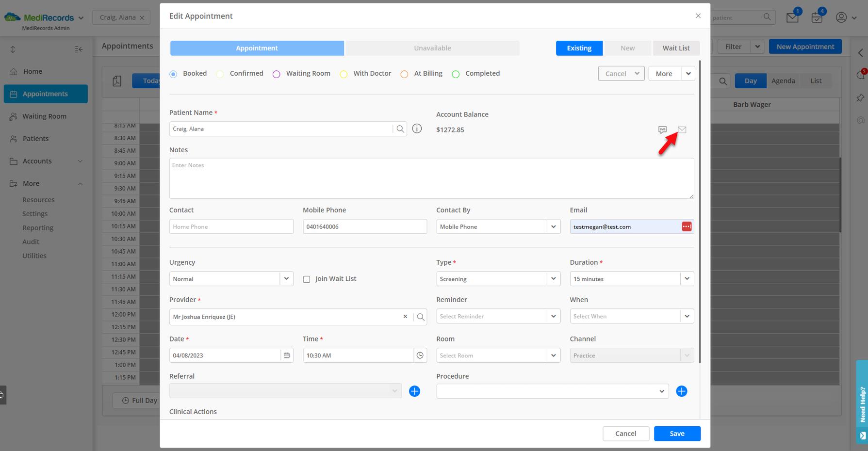
Task: Switch to the Wait List tab
Action: pos(676,48)
